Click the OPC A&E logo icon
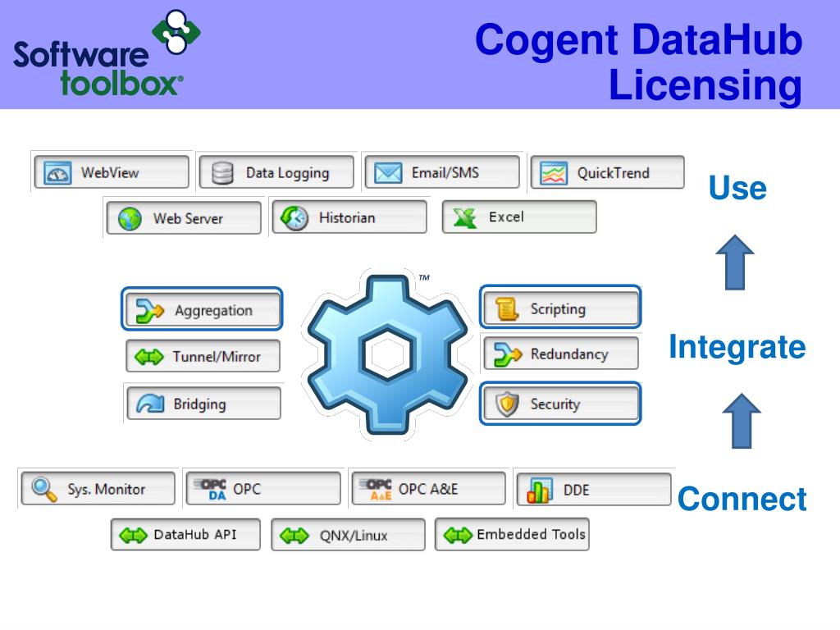 tap(377, 489)
